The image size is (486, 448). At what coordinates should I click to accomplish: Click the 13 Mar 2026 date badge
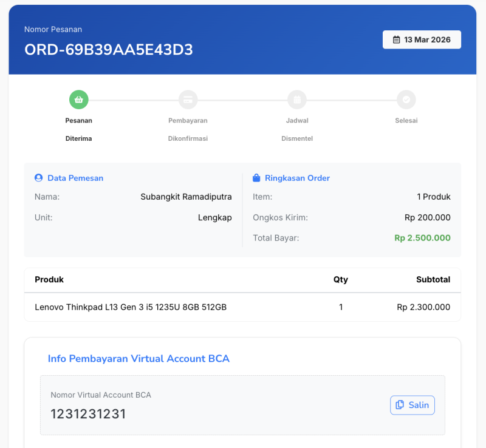[422, 39]
